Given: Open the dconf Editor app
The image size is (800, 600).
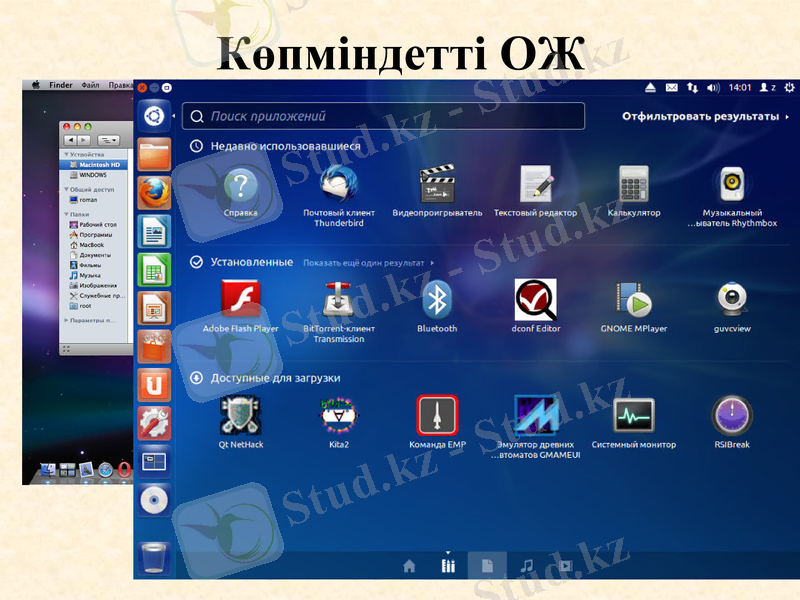Looking at the screenshot, I should coord(535,300).
